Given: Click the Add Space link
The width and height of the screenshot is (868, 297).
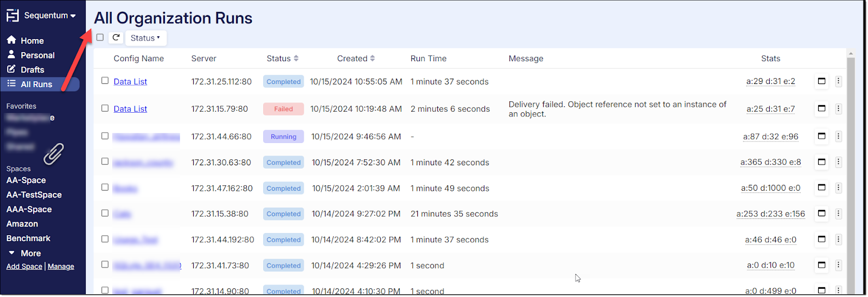Looking at the screenshot, I should [24, 267].
